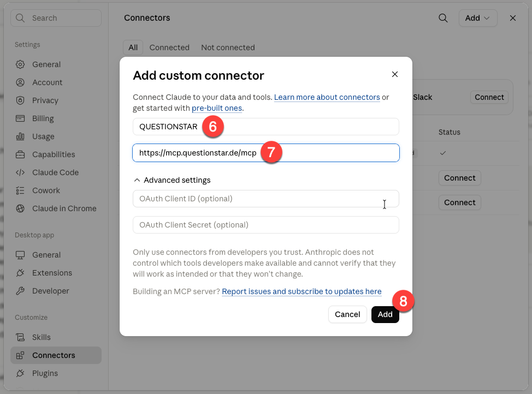Click the connector name field containing QUESTIONSTAR
Image resolution: width=532 pixels, height=394 pixels.
tap(266, 127)
